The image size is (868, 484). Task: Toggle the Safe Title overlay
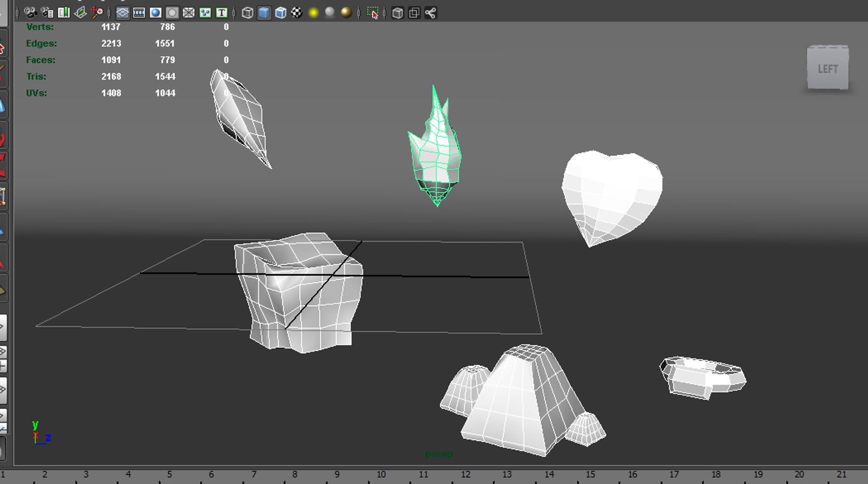pos(222,13)
